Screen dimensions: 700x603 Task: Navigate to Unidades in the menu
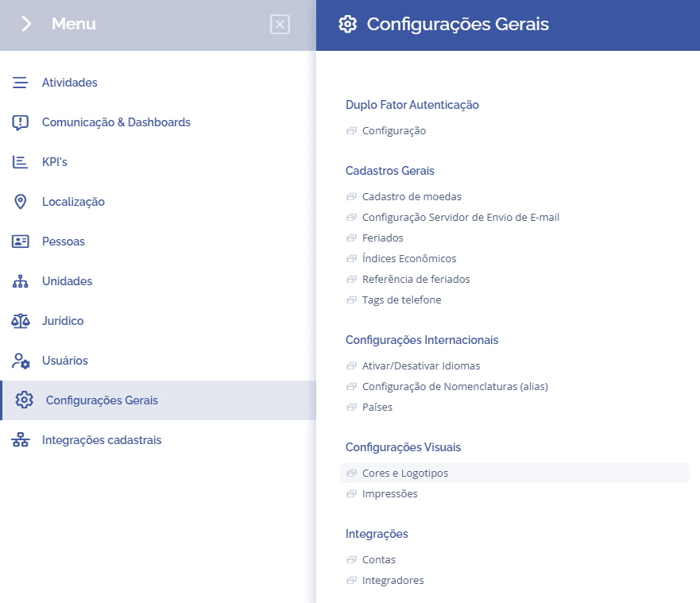pos(67,281)
